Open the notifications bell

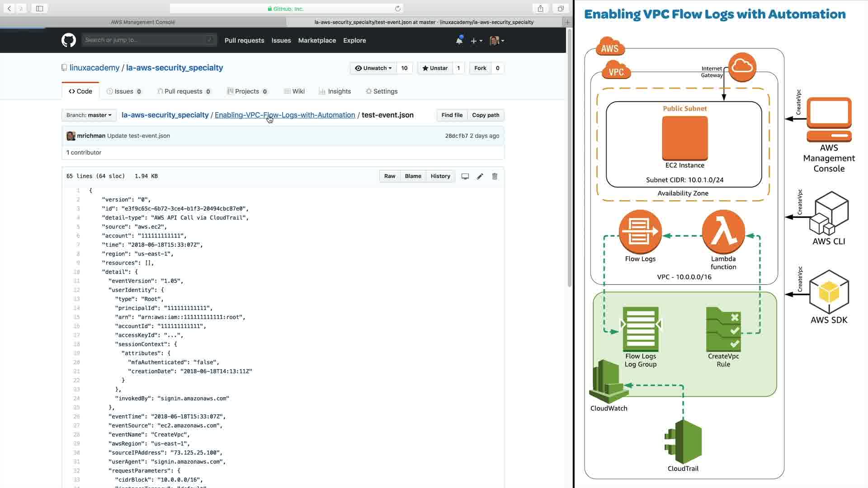click(x=459, y=41)
